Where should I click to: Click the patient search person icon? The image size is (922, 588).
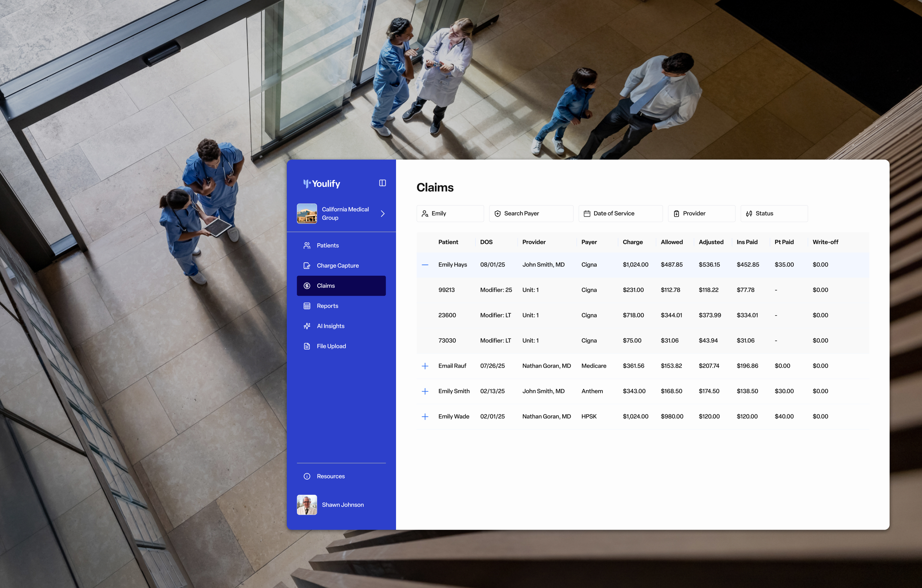click(425, 213)
